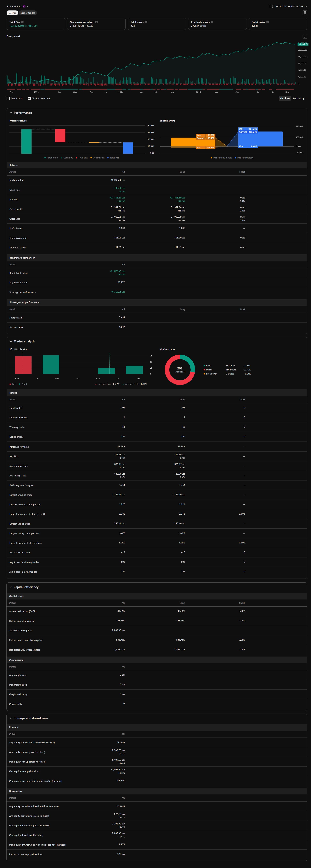Select Absolute chart display button

284,98
